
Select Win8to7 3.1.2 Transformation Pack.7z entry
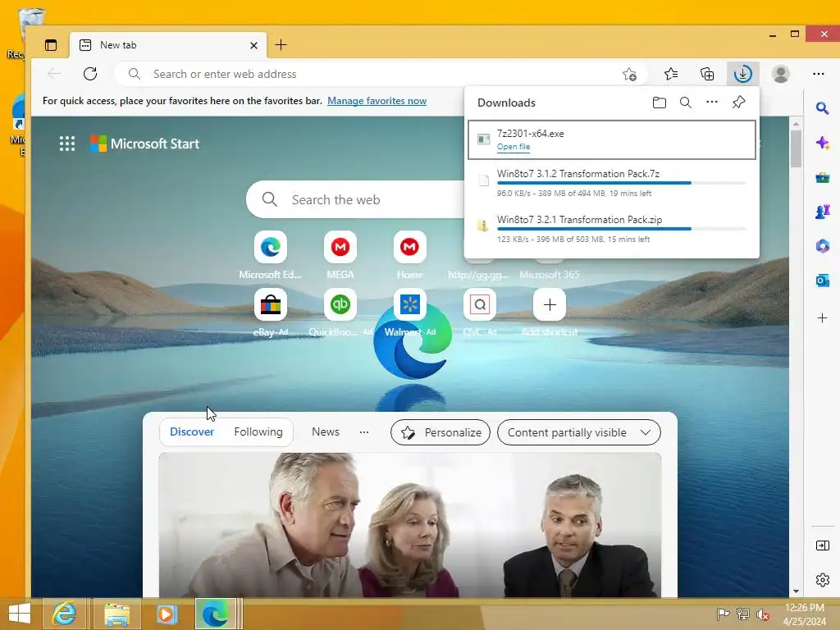[612, 183]
